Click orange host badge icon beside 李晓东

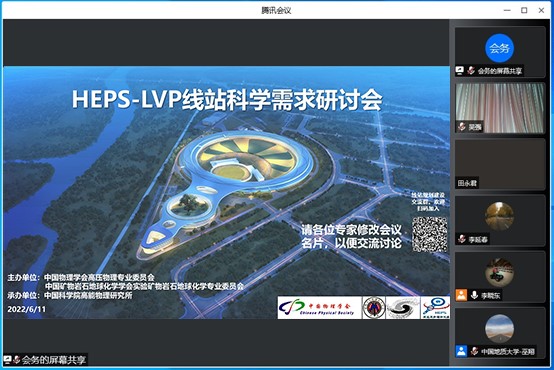pos(461,295)
